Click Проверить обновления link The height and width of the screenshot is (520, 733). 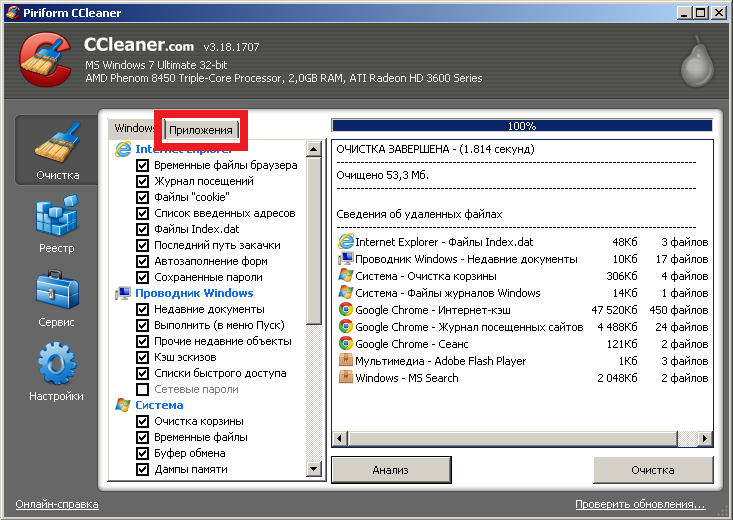coord(640,504)
